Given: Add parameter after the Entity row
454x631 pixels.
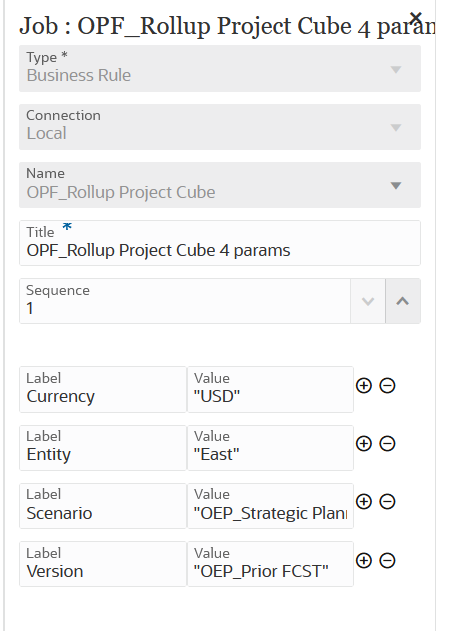Looking at the screenshot, I should click(364, 443).
